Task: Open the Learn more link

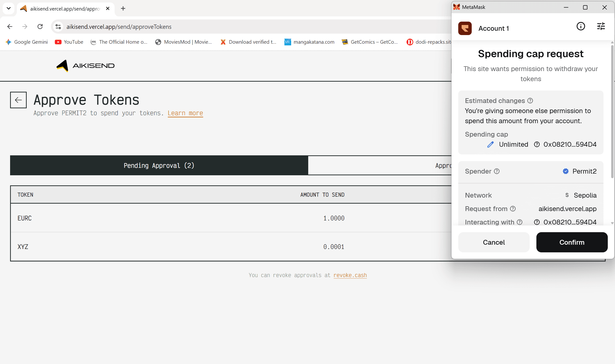Action: click(x=185, y=113)
